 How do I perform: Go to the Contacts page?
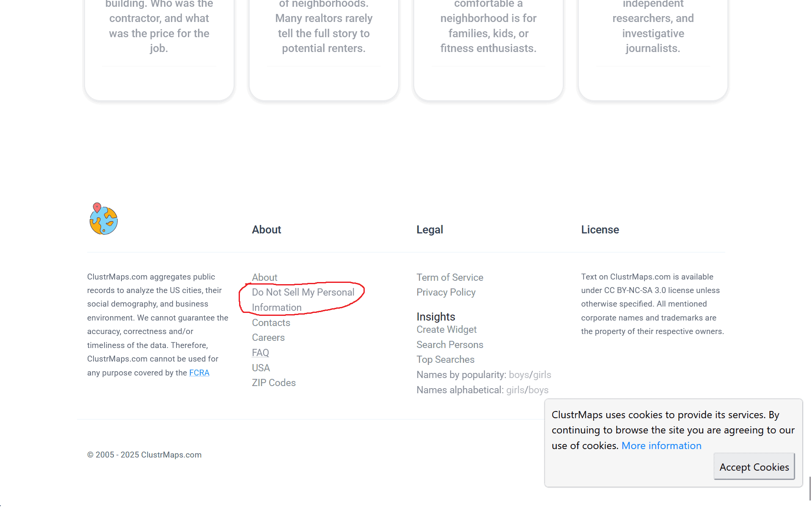click(x=271, y=323)
